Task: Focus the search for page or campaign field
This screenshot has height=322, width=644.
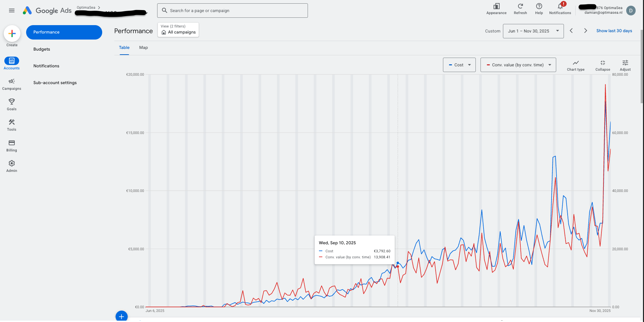Action: 233,11
